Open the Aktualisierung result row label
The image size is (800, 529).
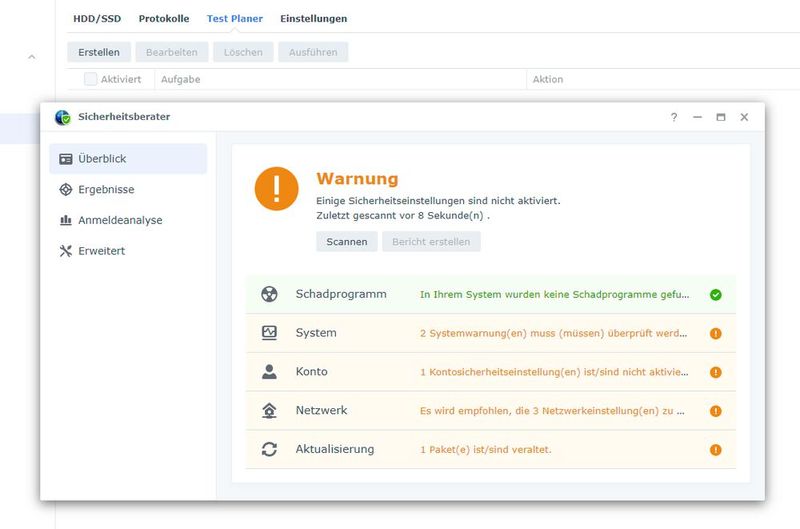pos(335,449)
